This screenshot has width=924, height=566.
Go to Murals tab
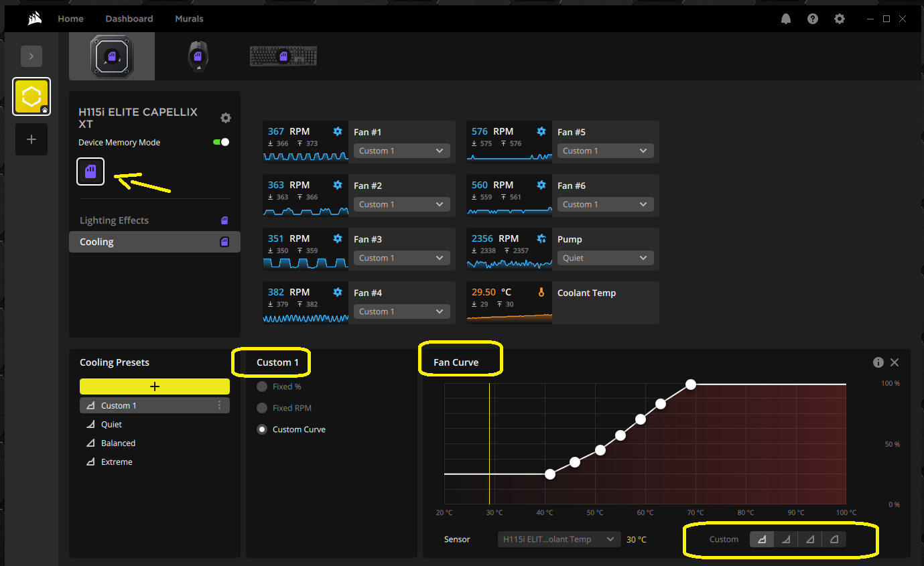[x=189, y=19]
